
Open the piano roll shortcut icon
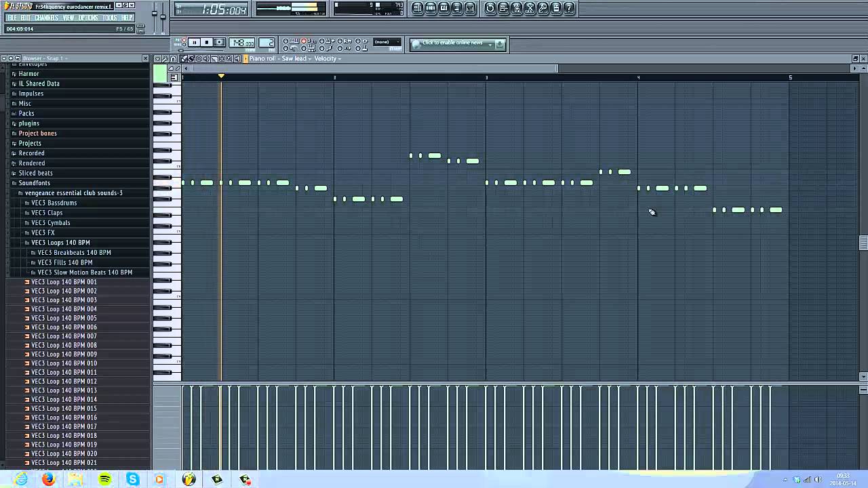(x=443, y=8)
